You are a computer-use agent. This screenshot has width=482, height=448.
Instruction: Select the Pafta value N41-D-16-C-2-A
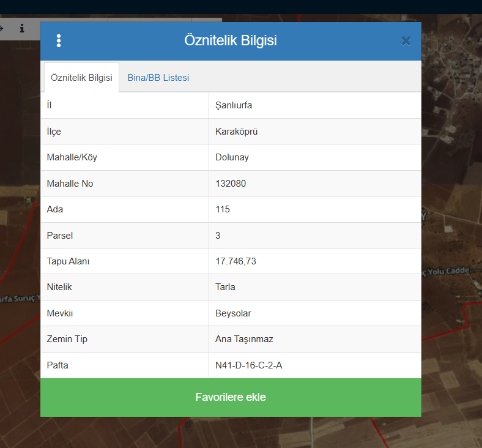pyautogui.click(x=248, y=365)
